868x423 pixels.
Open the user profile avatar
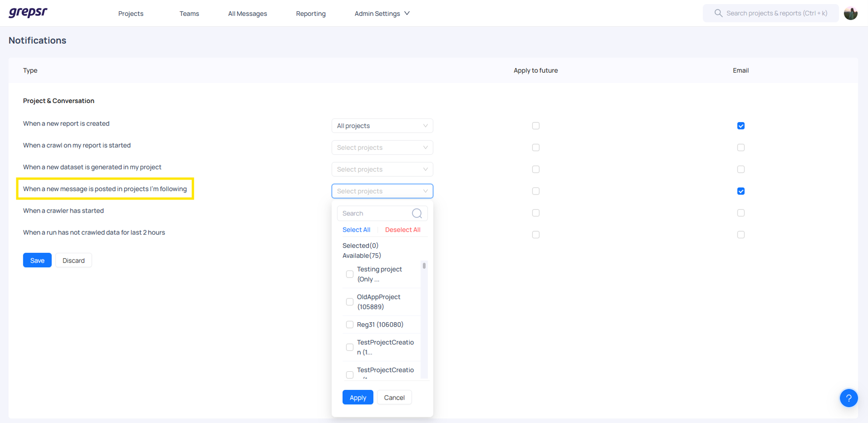point(850,13)
